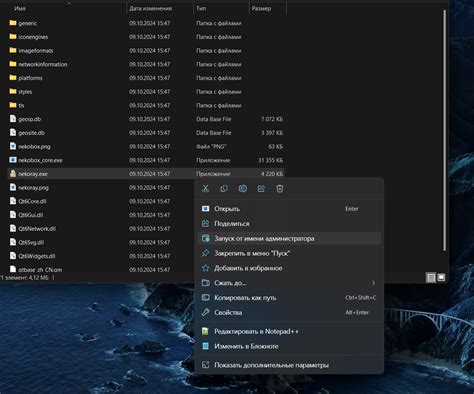Click the Delete trash icon in context menu

pyautogui.click(x=280, y=189)
